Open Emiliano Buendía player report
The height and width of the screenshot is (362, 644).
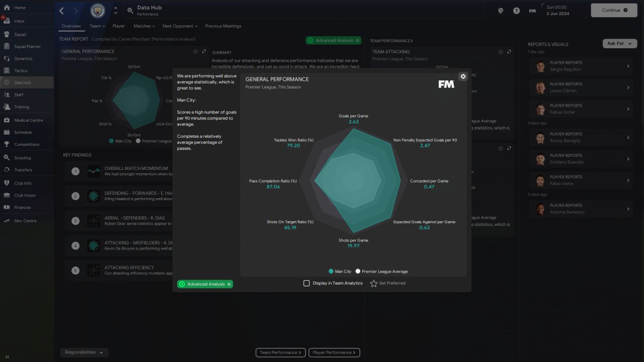[x=581, y=159]
